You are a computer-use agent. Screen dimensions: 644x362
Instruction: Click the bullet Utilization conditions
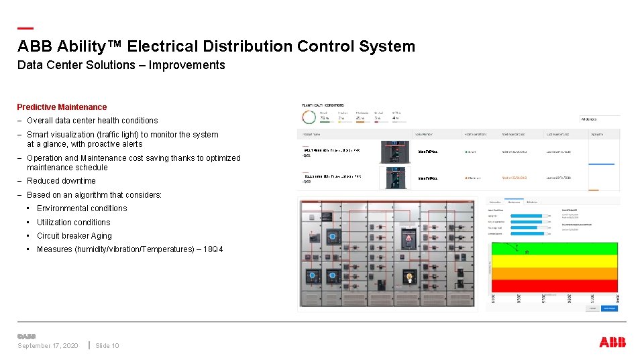tap(74, 223)
